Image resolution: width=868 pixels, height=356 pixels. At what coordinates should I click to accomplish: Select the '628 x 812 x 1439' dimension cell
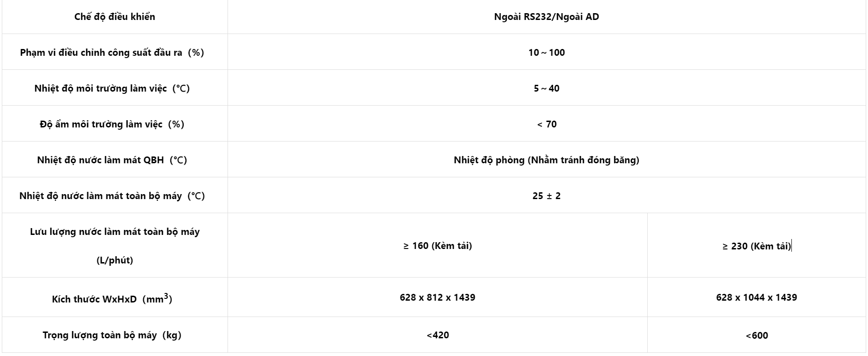coord(437,297)
